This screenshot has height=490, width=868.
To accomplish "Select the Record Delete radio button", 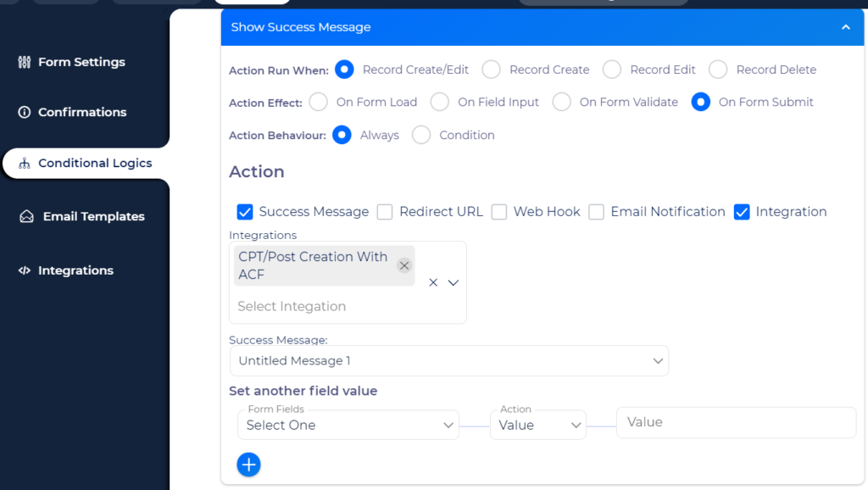I will click(718, 70).
